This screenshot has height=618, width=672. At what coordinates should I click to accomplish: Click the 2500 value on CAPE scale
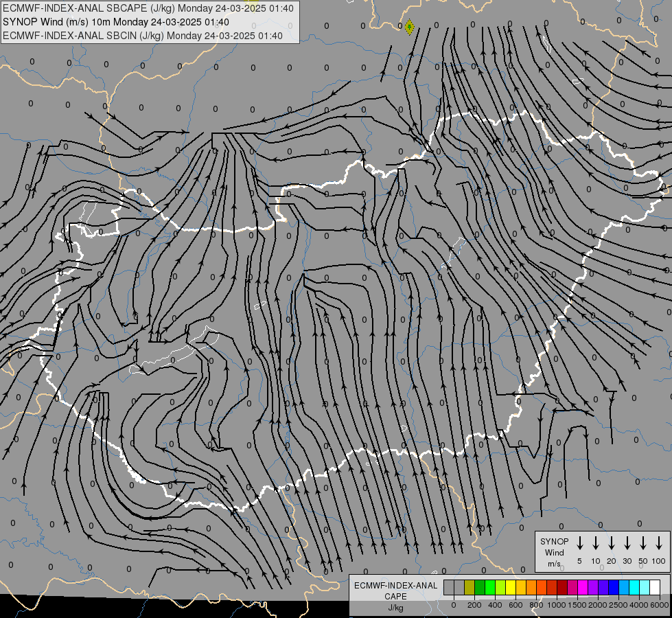click(x=618, y=605)
